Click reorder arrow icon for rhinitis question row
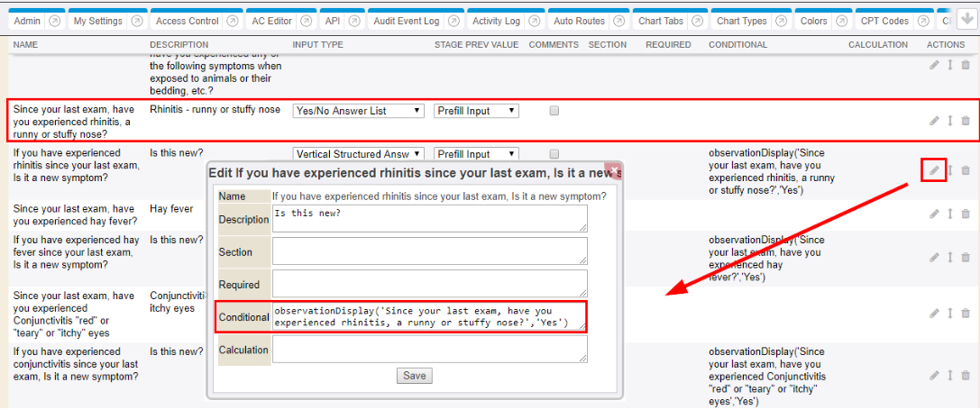 pos(949,121)
